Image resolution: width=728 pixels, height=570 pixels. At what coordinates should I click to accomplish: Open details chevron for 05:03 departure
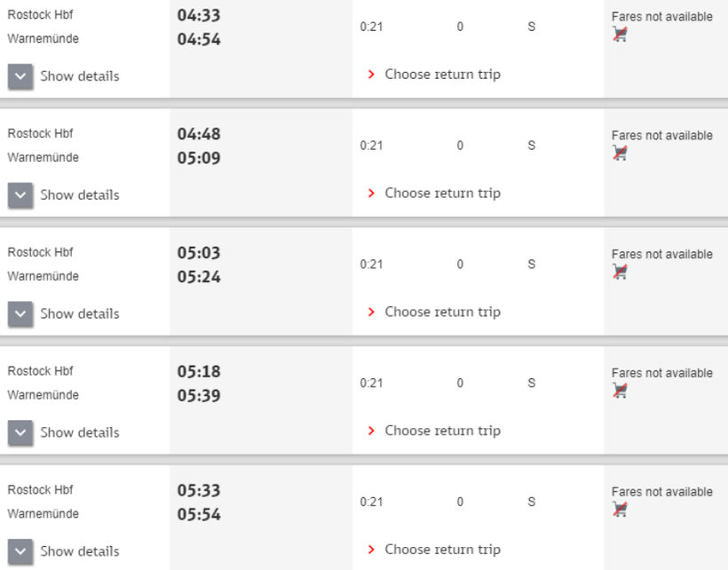pos(20,313)
